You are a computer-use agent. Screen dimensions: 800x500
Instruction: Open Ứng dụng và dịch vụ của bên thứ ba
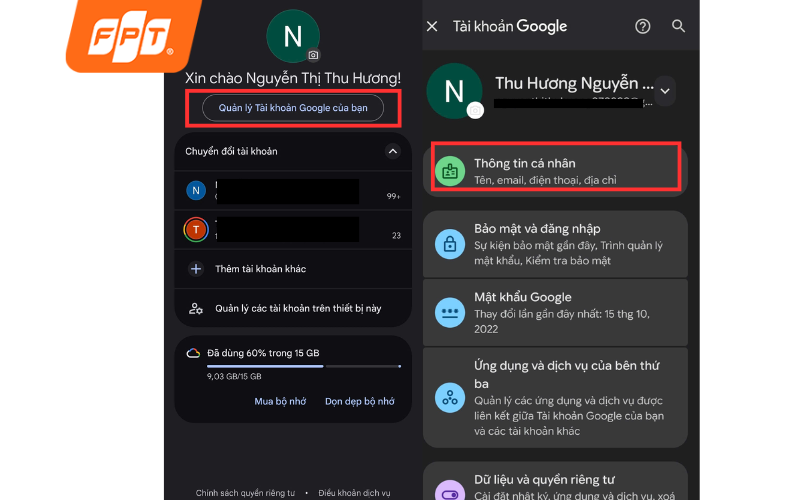point(555,398)
